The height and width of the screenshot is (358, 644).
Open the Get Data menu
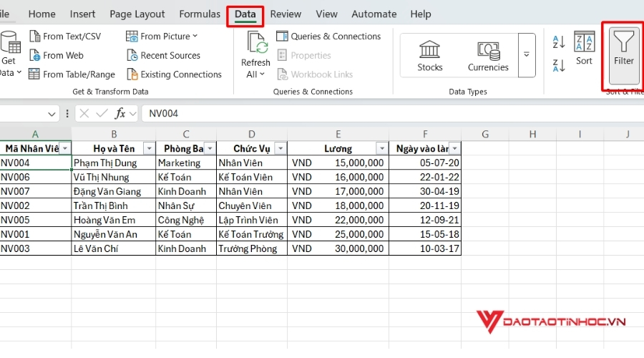[9, 54]
